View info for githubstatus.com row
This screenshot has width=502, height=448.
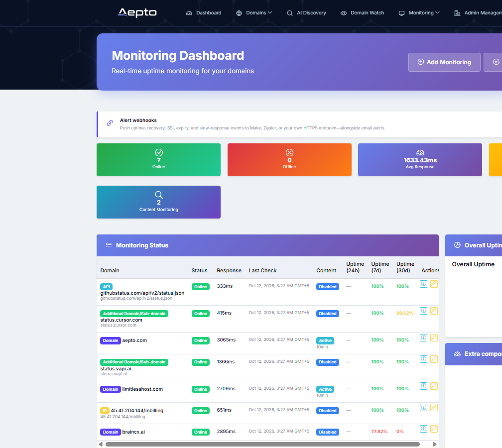(x=423, y=284)
